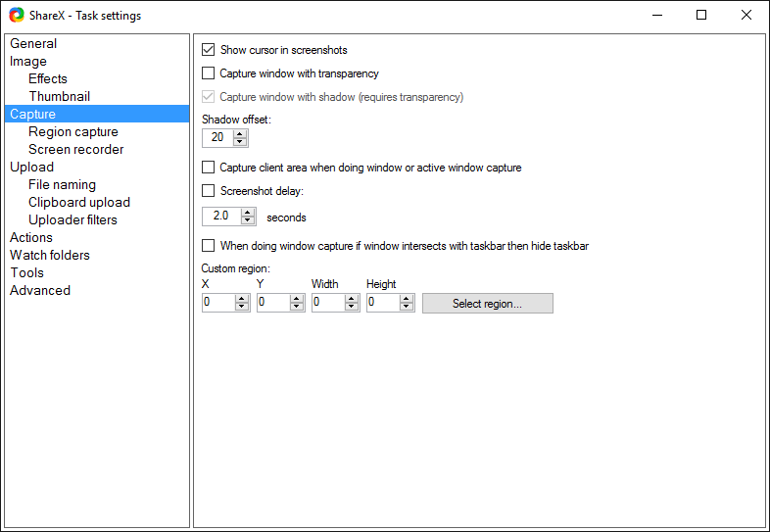Decrease Screenshot delay with down arrow

pyautogui.click(x=248, y=221)
